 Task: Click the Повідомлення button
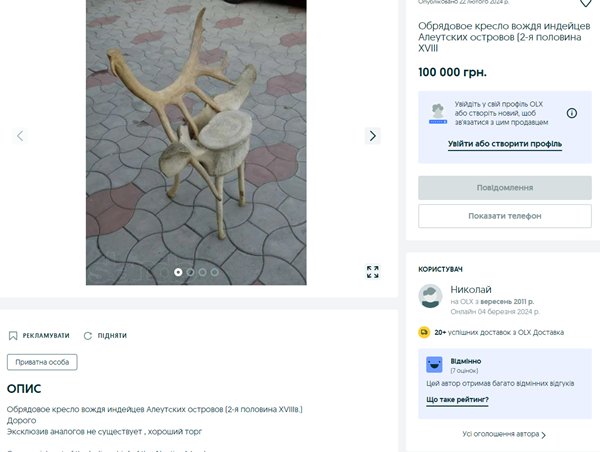505,188
